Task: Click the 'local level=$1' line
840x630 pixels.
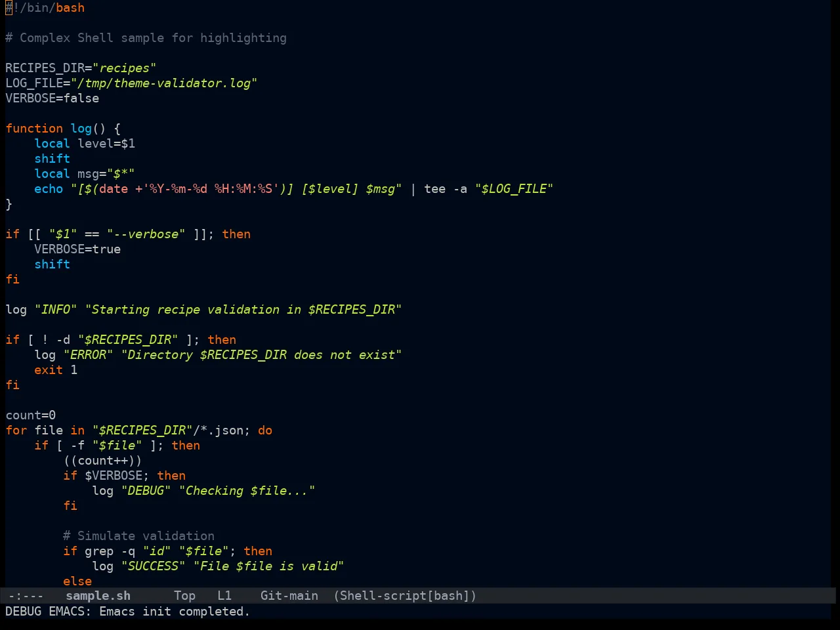Action: (x=85, y=144)
